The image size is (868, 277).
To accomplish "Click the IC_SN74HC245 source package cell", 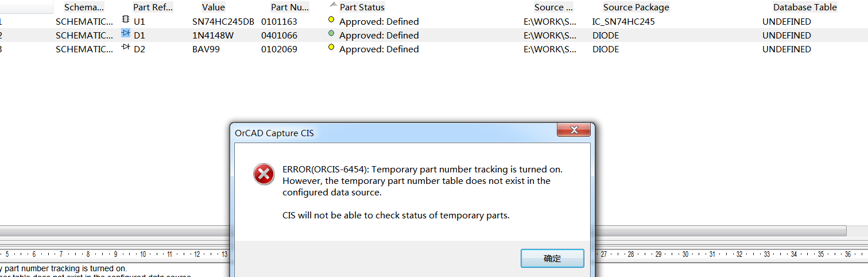I will click(623, 22).
